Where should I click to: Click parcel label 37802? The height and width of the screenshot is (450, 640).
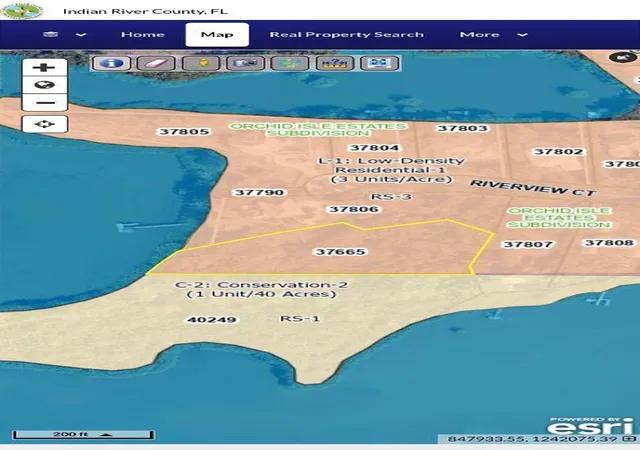tap(558, 151)
